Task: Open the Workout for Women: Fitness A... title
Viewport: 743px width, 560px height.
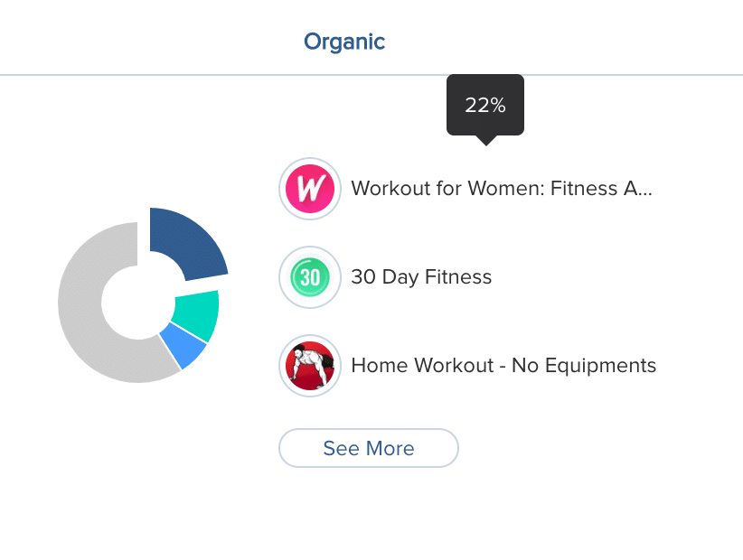Action: coord(502,189)
